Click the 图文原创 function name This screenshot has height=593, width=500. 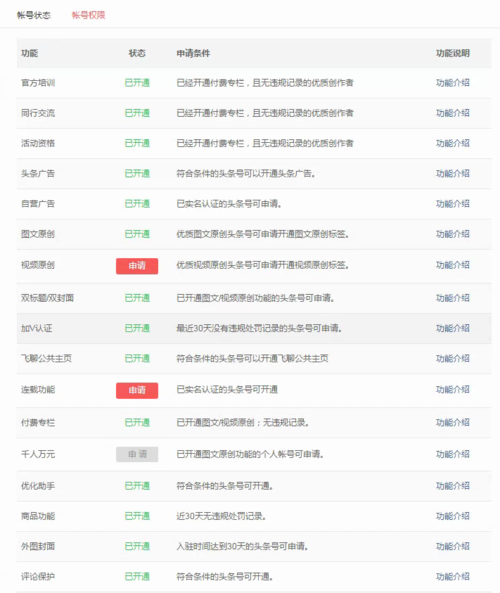tap(38, 234)
